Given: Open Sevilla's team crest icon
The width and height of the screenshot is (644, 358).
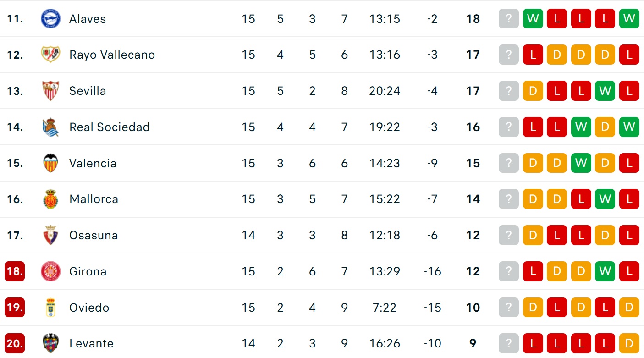Looking at the screenshot, I should 50,91.
